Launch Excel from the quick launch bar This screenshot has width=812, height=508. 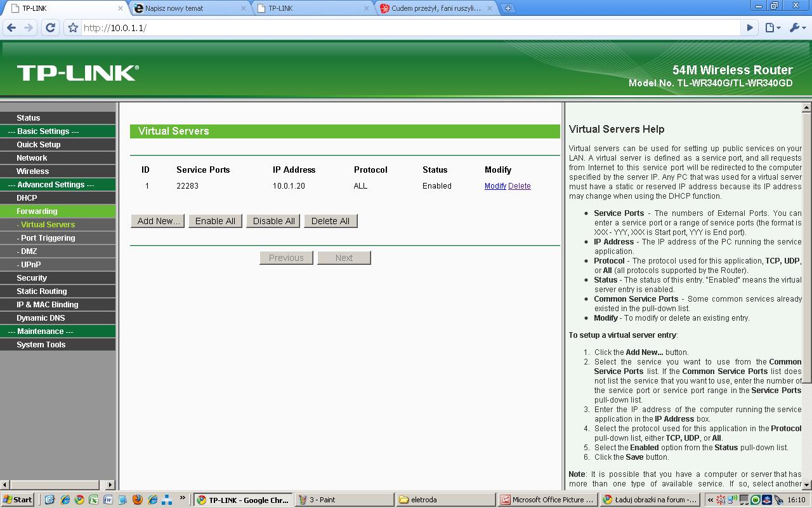pyautogui.click(x=94, y=500)
